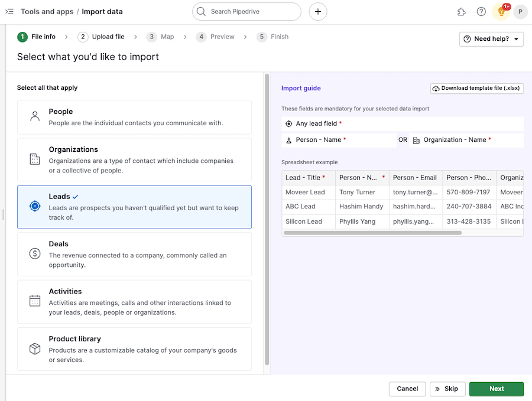Go to step 3 Map
The width and height of the screenshot is (532, 401).
point(160,37)
